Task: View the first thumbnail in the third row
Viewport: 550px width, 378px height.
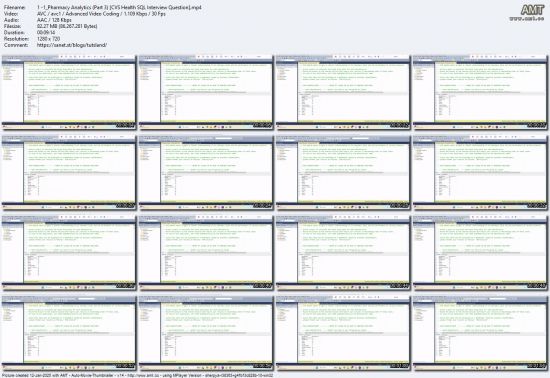Action: [69, 252]
